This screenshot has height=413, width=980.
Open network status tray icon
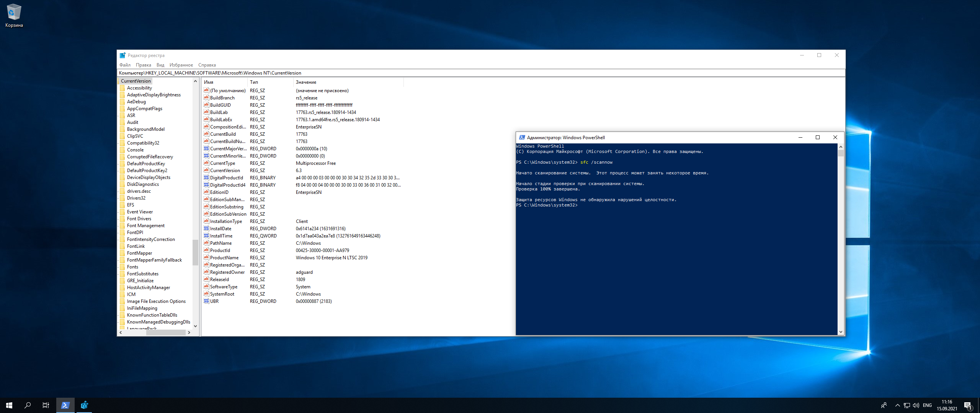tap(907, 405)
